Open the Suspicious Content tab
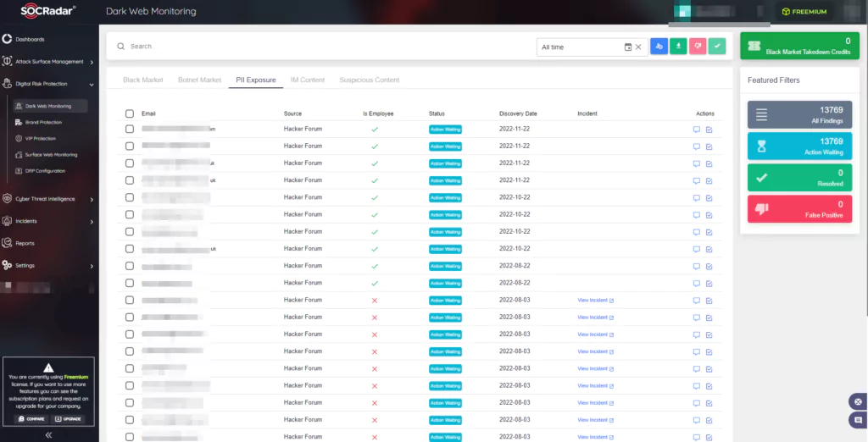The width and height of the screenshot is (868, 442). pos(370,80)
